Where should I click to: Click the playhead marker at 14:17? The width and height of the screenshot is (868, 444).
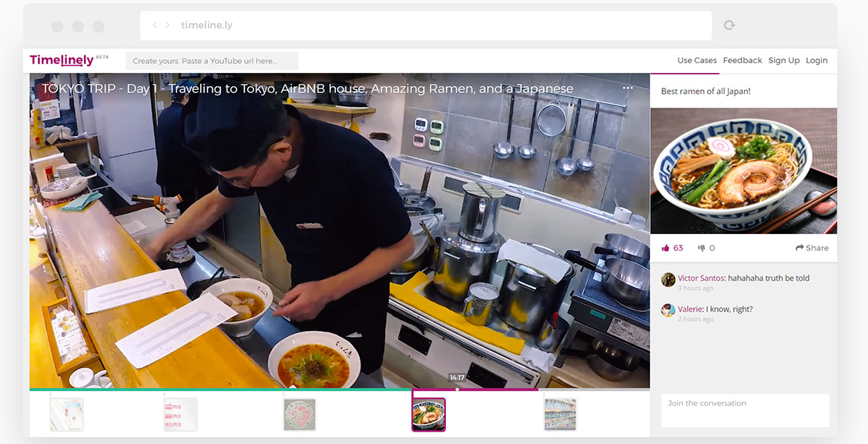pos(457,389)
